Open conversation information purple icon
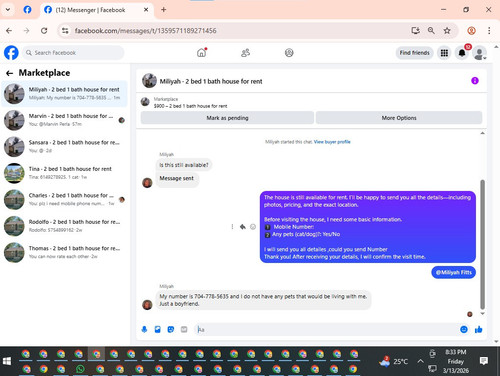 click(x=475, y=81)
